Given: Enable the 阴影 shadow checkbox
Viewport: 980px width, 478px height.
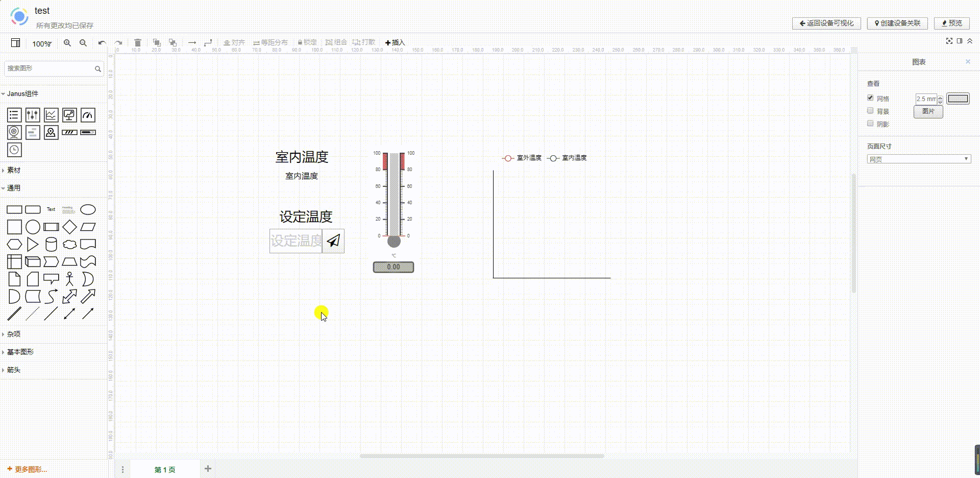Looking at the screenshot, I should click(x=870, y=123).
